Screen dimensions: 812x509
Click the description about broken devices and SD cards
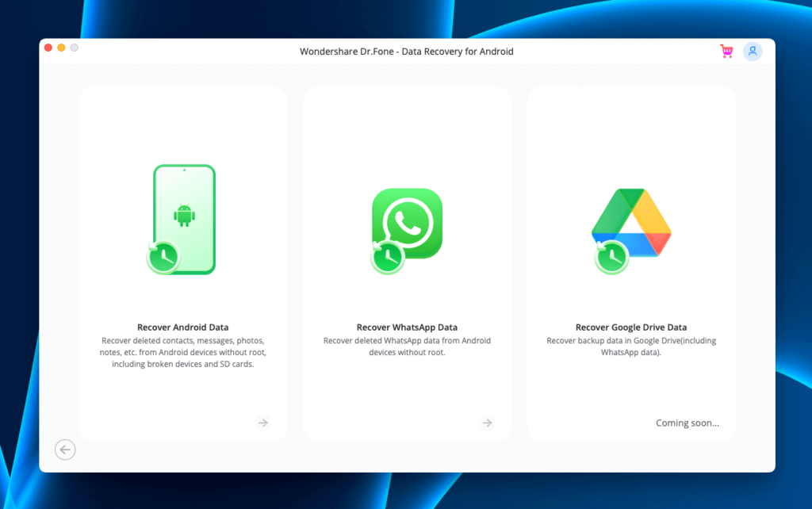[183, 352]
